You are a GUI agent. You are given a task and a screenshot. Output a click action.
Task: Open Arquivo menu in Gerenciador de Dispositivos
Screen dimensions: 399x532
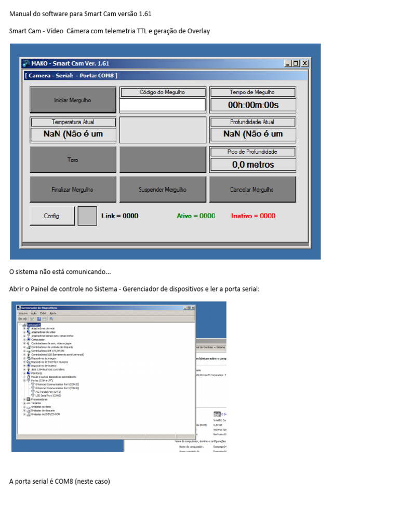23,313
